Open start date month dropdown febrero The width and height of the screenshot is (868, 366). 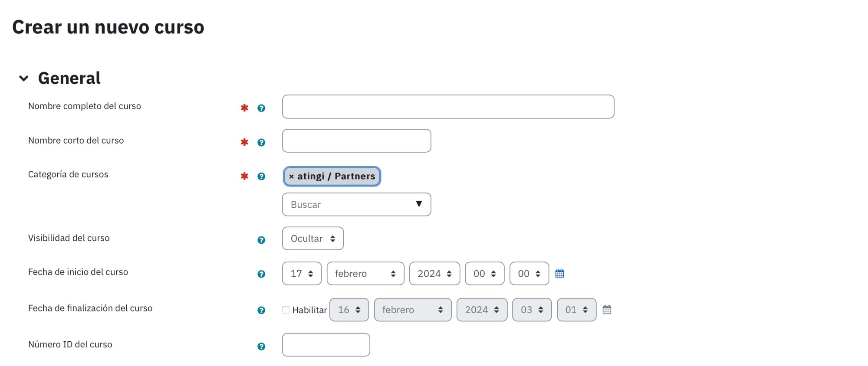tap(365, 274)
